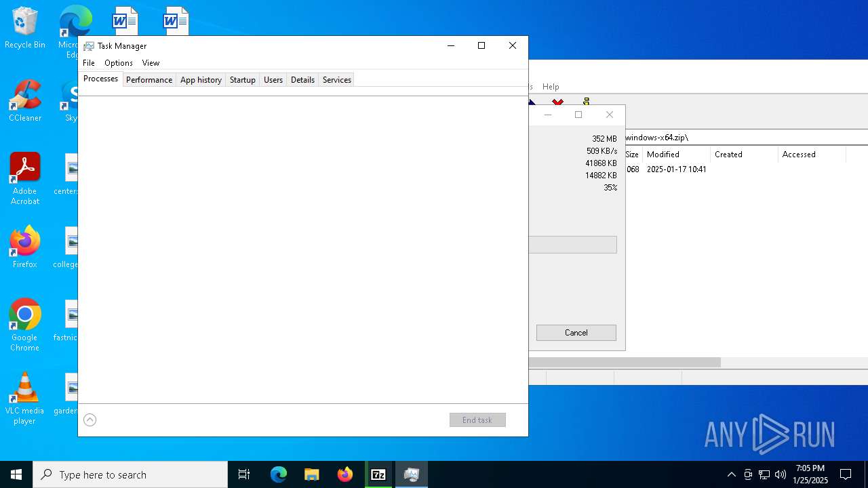
Task: Switch to the Startup tab
Action: tap(242, 80)
